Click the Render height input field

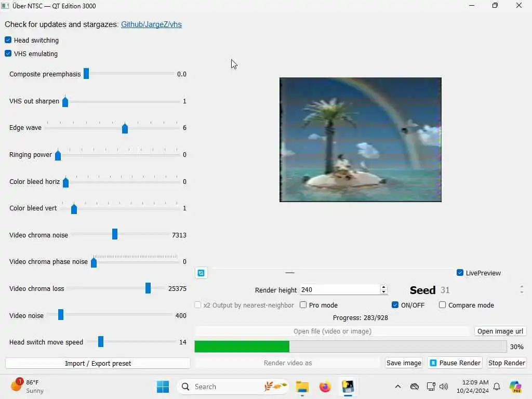(x=340, y=290)
